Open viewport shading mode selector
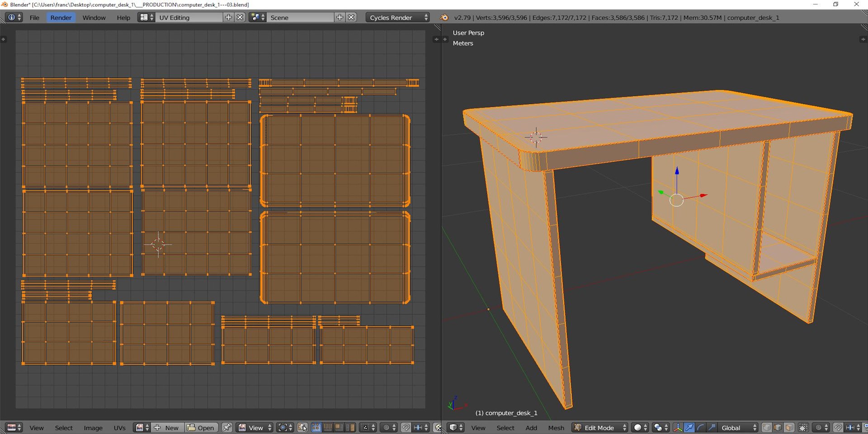Image resolution: width=868 pixels, height=434 pixels. coord(640,427)
